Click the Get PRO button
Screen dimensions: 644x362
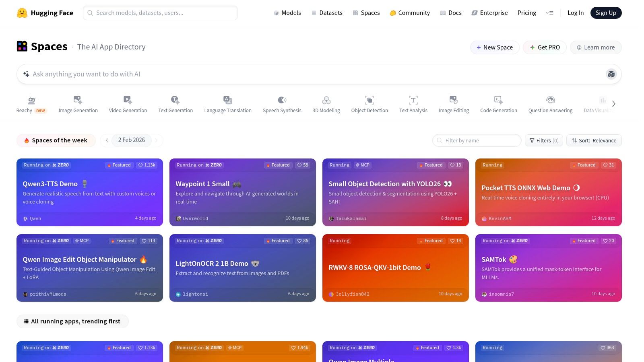545,47
